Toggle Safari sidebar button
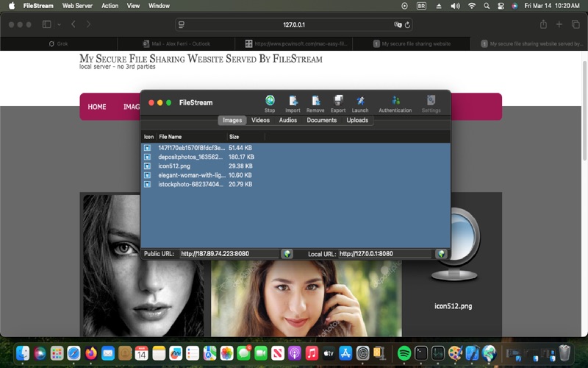The height and width of the screenshot is (368, 588). (x=47, y=24)
